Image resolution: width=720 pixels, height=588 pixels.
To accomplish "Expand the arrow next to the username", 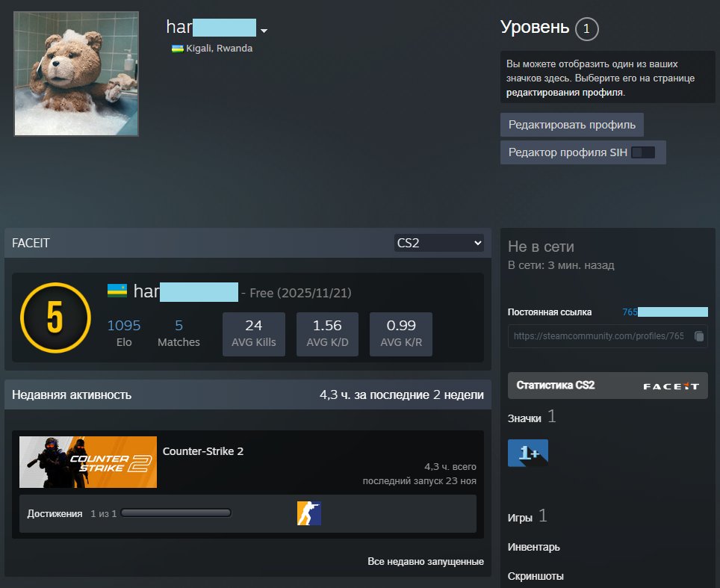I will point(264,31).
